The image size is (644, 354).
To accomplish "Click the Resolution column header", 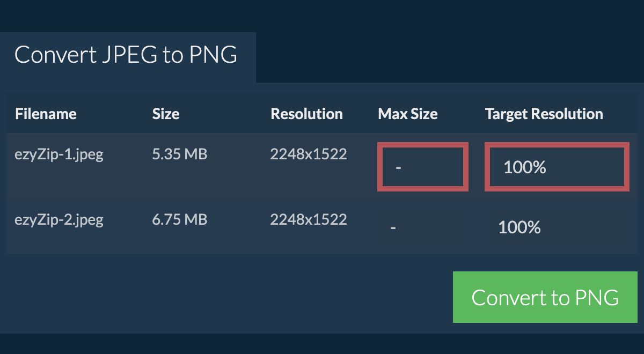I will click(x=306, y=114).
